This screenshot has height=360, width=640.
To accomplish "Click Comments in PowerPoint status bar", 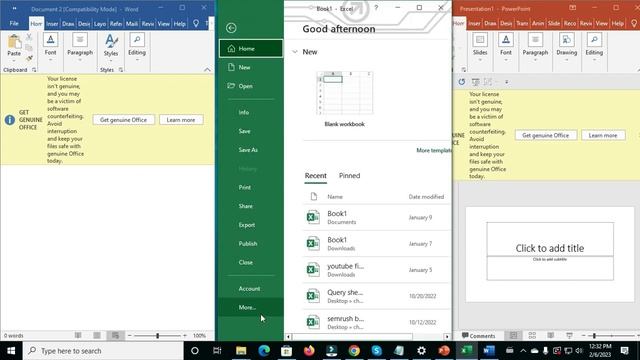I will (x=478, y=336).
